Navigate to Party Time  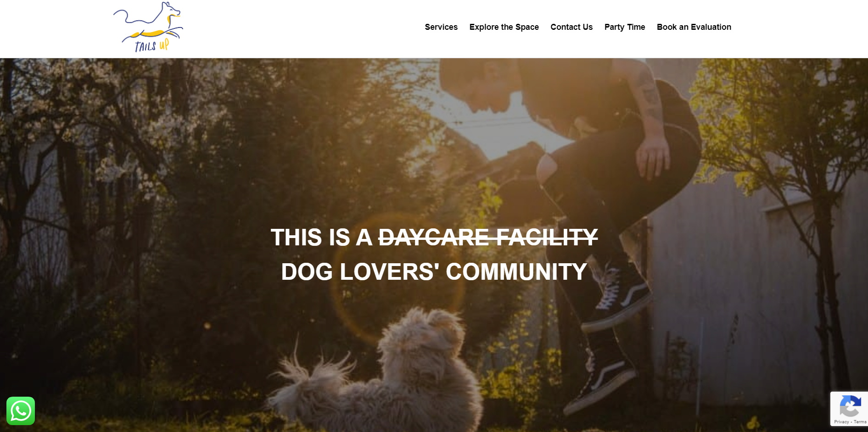[625, 27]
